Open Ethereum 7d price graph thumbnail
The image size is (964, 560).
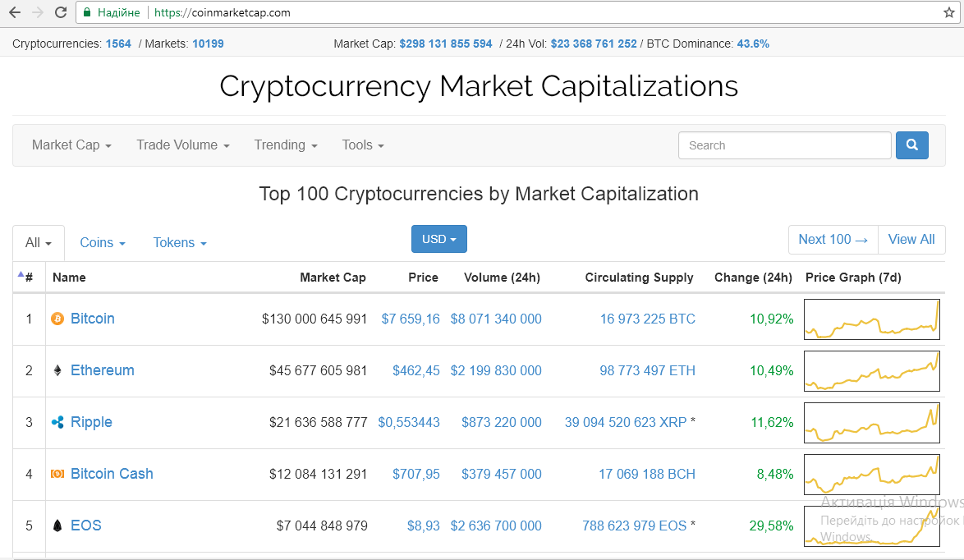point(872,370)
